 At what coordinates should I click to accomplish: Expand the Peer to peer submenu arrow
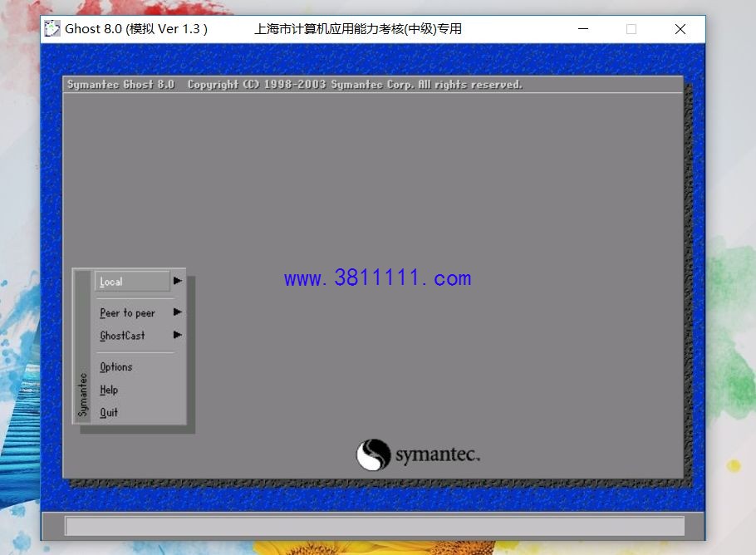point(178,312)
